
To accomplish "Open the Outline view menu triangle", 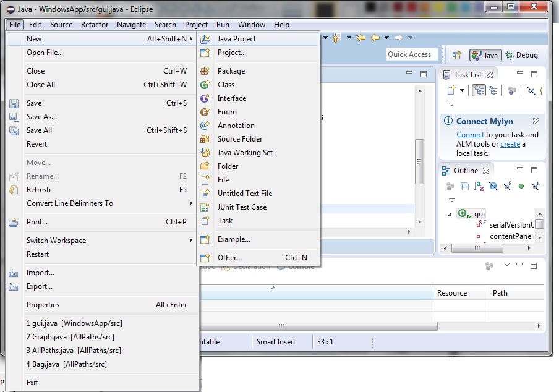I will (x=452, y=200).
